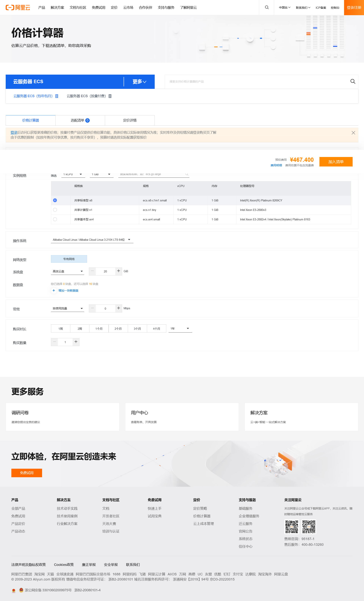364x601 pixels.
Task: Expand the 更多 product selector
Action: (139, 82)
